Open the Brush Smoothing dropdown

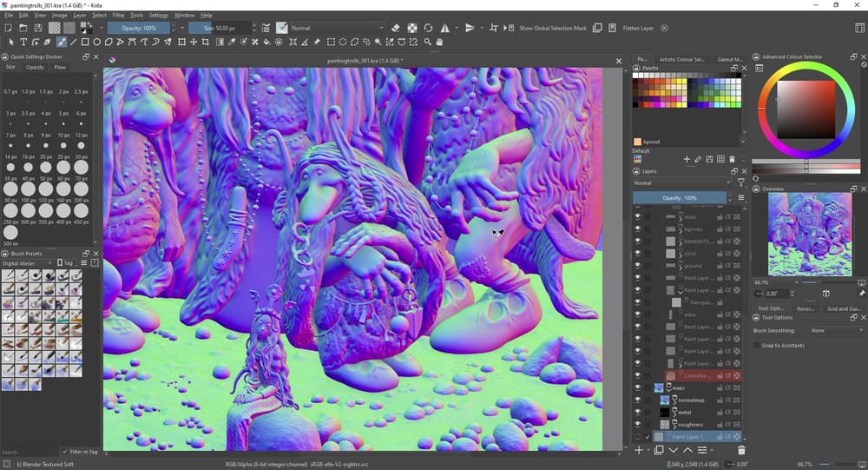click(835, 331)
